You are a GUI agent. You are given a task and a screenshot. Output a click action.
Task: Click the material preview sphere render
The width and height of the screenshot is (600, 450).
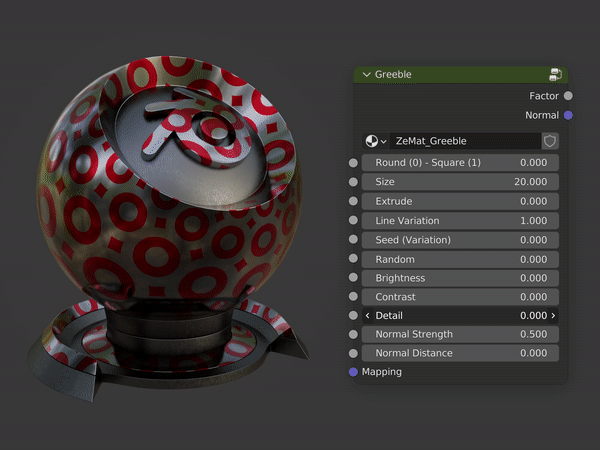point(168,228)
